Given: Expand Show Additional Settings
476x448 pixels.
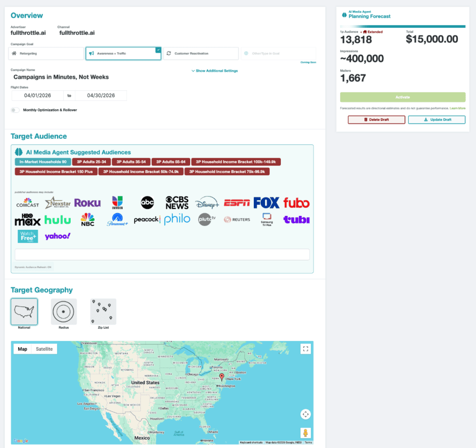Looking at the screenshot, I should [214, 71].
